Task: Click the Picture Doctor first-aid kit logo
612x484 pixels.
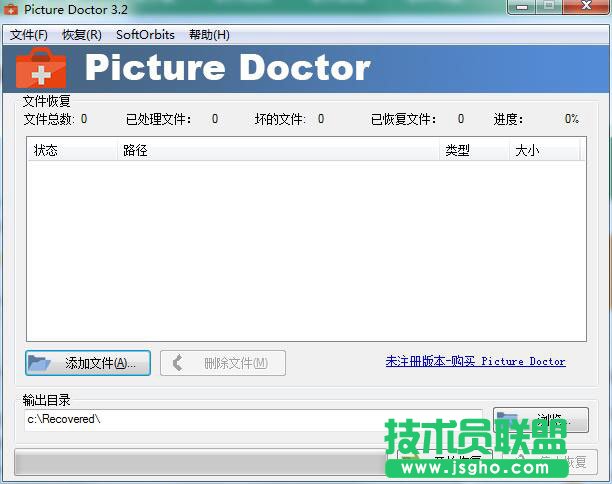Action: pos(41,68)
